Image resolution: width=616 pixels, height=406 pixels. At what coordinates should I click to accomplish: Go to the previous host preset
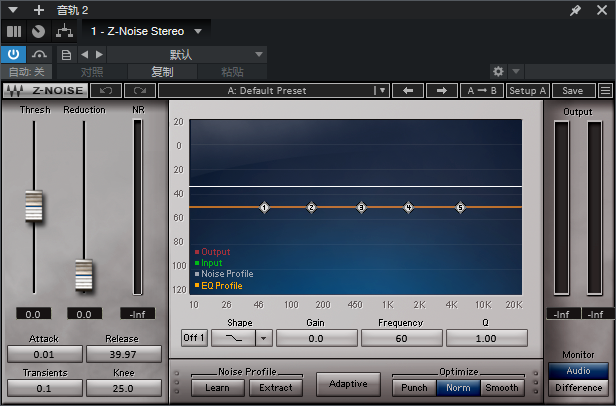tap(84, 55)
